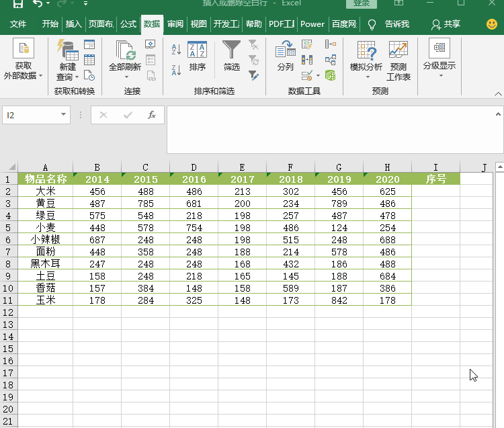Open Ribbon Display Options in the title bar
The image size is (504, 428).
(x=398, y=3)
